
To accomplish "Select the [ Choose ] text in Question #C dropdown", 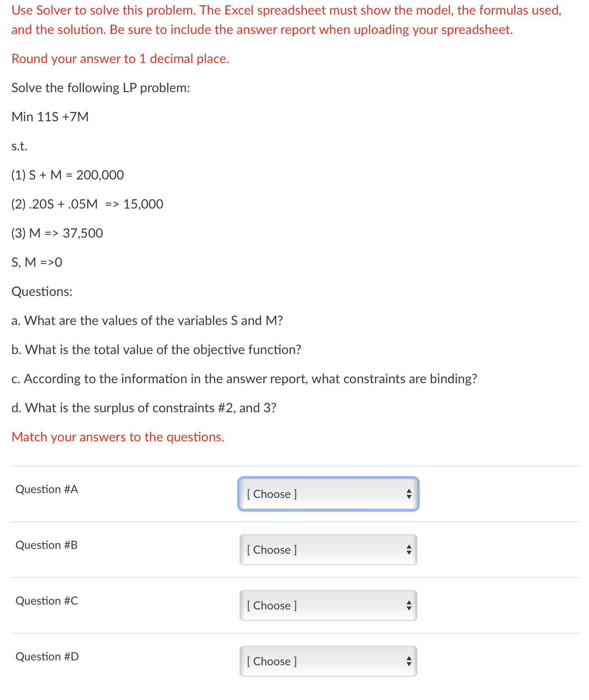I will click(271, 605).
